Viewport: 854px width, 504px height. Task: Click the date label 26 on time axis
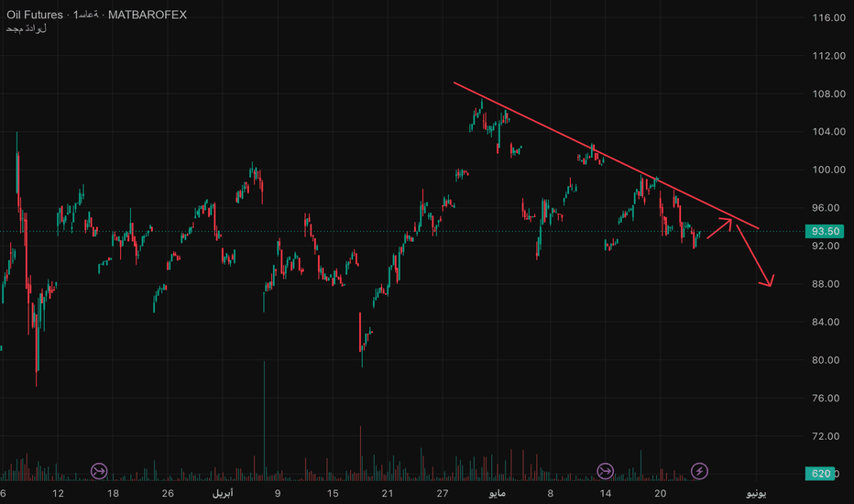pyautogui.click(x=168, y=493)
